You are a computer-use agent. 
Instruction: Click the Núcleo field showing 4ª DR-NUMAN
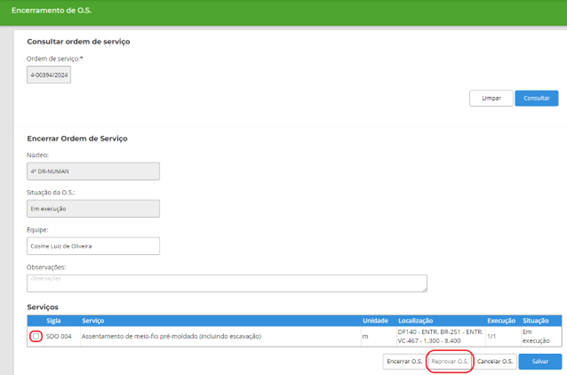pos(93,171)
